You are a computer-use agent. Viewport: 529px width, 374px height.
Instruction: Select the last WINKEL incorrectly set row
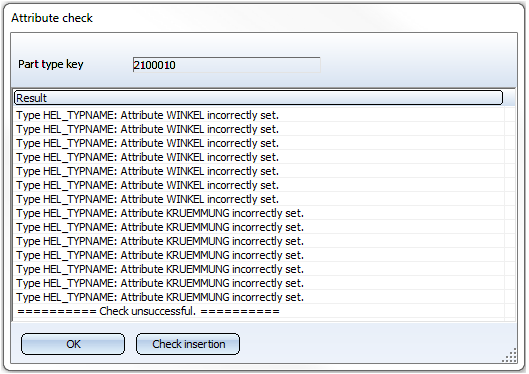pos(259,199)
